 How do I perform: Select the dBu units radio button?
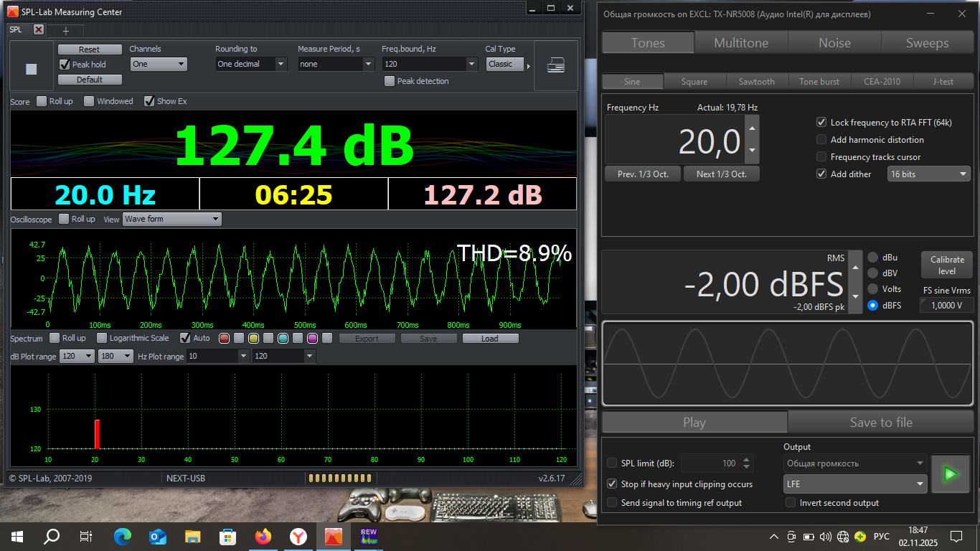(x=872, y=258)
